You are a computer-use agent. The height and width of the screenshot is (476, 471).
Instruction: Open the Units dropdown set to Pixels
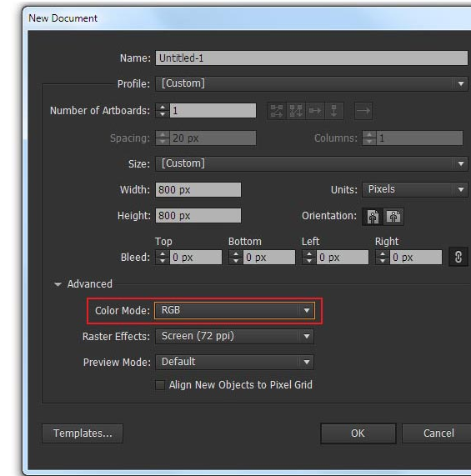(415, 190)
